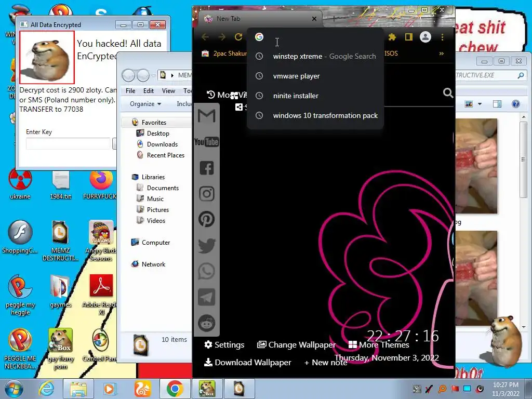
Task: Show more bookmarks chevron in Chrome
Action: coord(442,54)
